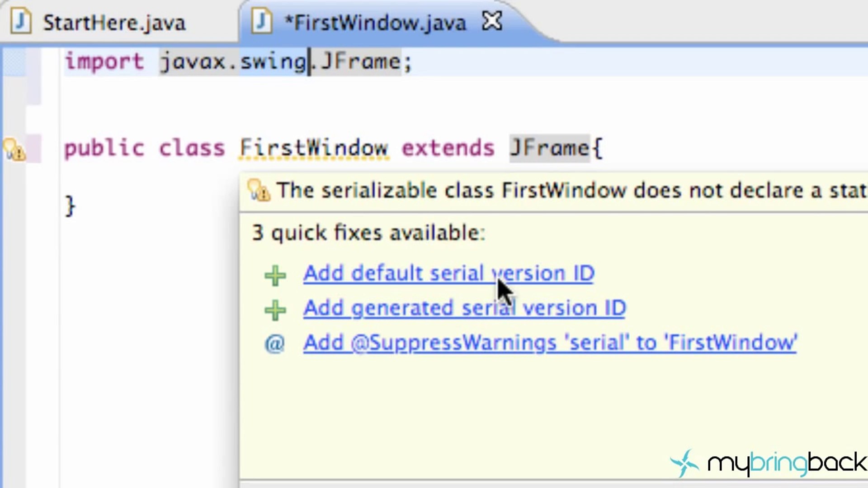This screenshot has width=868, height=488.
Task: Click the mybringback logo watermark
Action: [769, 463]
